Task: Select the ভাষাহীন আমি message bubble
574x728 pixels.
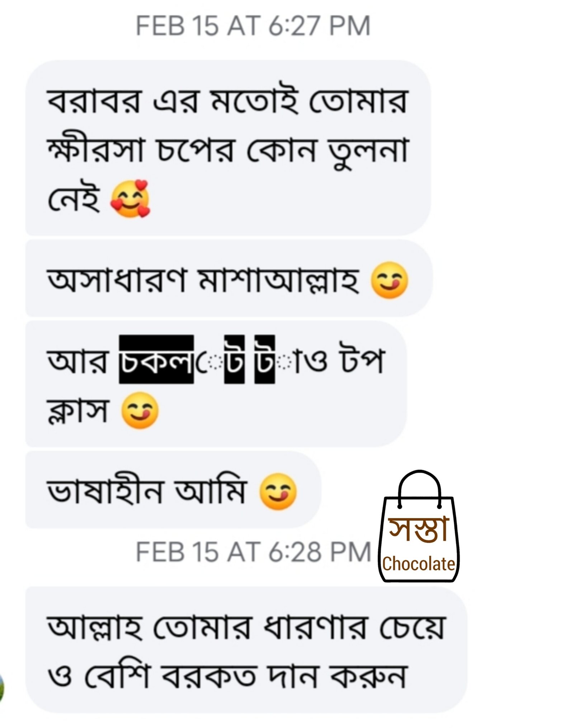Action: [x=173, y=490]
